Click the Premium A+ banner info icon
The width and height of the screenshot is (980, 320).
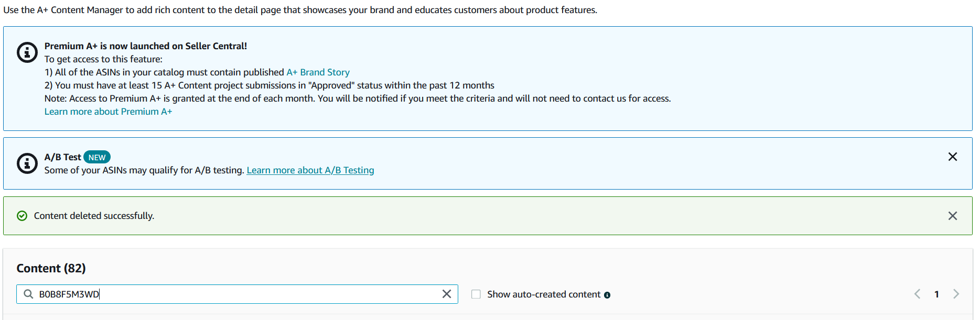[27, 52]
